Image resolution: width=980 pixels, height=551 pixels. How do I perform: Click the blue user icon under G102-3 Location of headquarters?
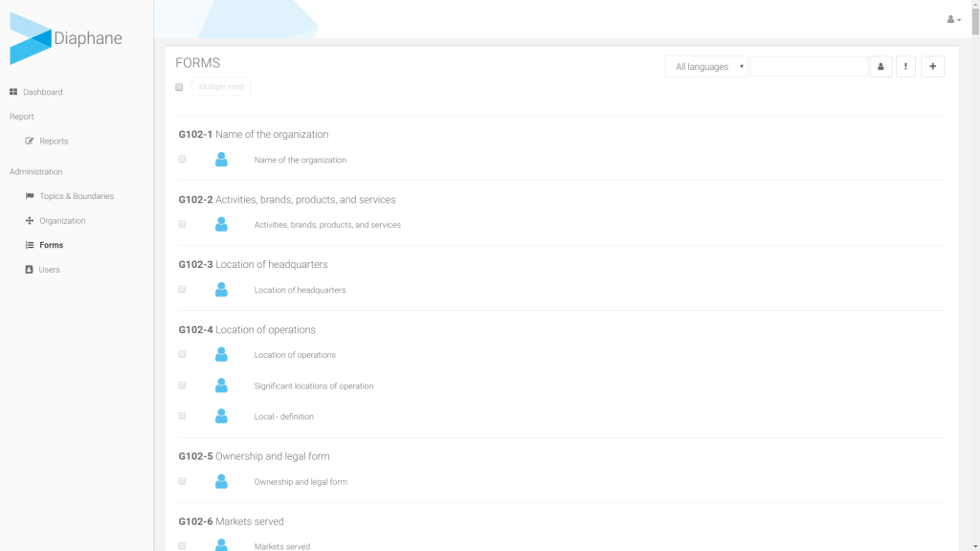click(x=221, y=289)
